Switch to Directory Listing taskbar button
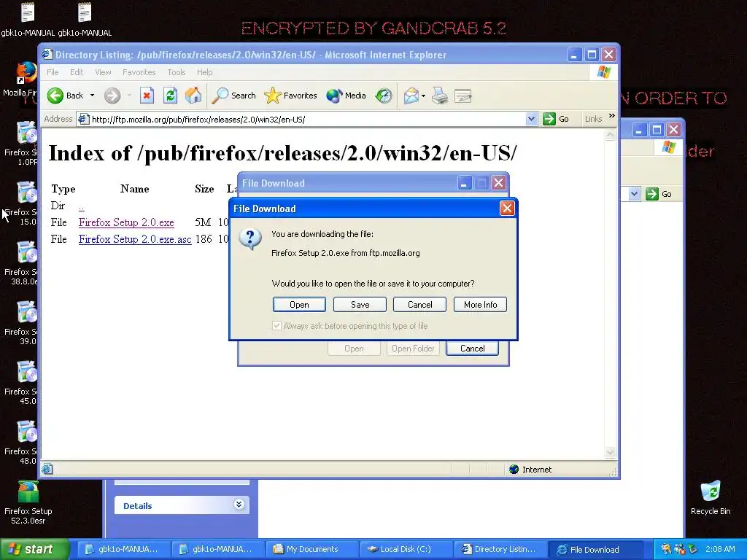 point(499,549)
